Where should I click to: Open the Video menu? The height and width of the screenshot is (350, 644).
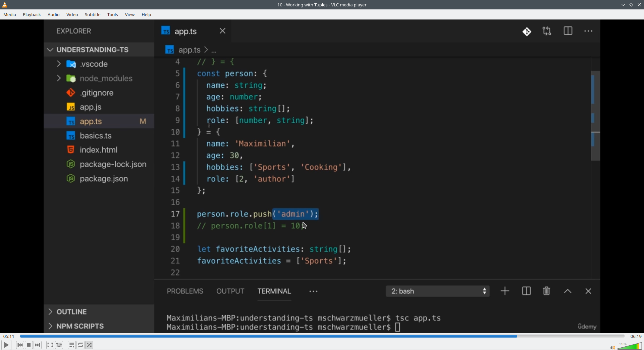pyautogui.click(x=72, y=15)
